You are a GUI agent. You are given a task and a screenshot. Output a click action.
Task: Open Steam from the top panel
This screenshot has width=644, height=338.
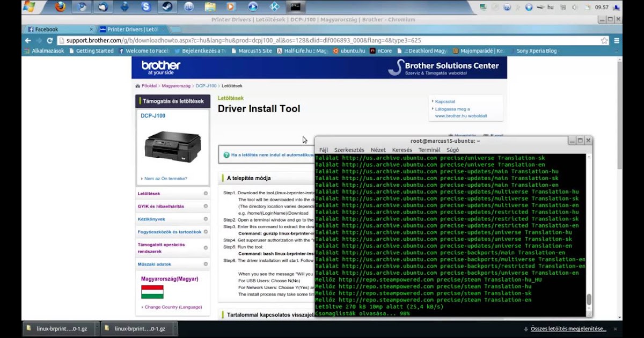click(x=167, y=7)
